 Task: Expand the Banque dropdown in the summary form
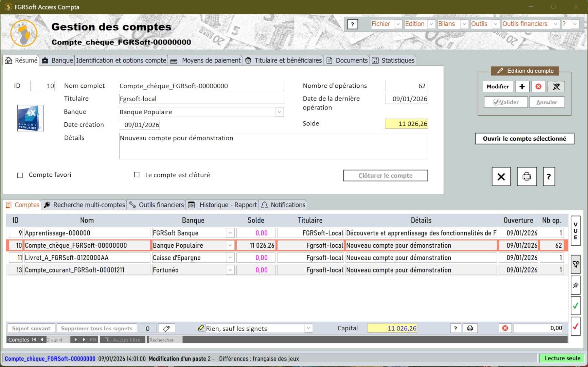[279, 112]
